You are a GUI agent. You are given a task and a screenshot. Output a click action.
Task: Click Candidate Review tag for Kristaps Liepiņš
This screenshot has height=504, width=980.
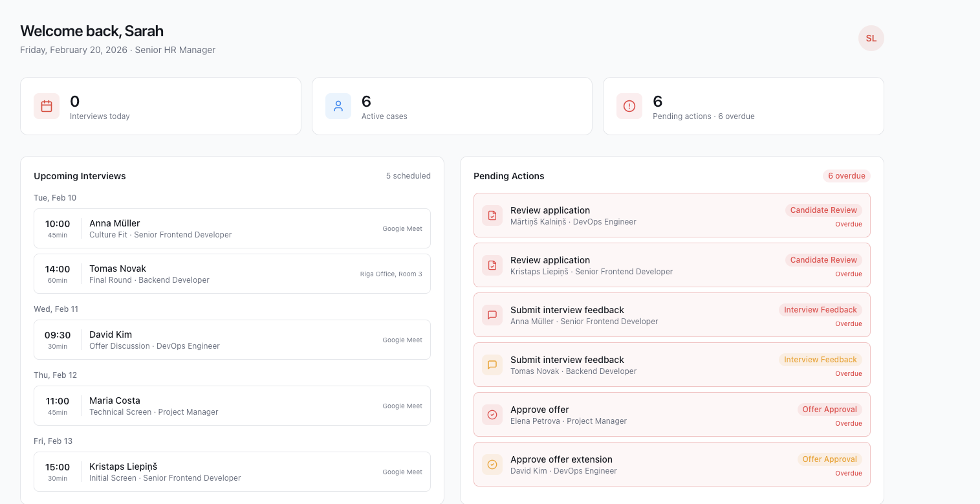tap(823, 260)
